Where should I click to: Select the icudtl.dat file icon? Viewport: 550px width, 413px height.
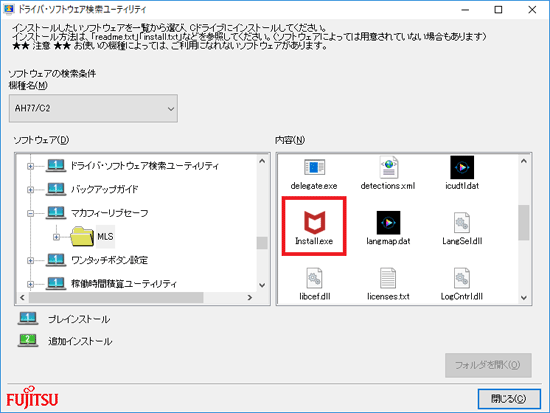click(462, 167)
